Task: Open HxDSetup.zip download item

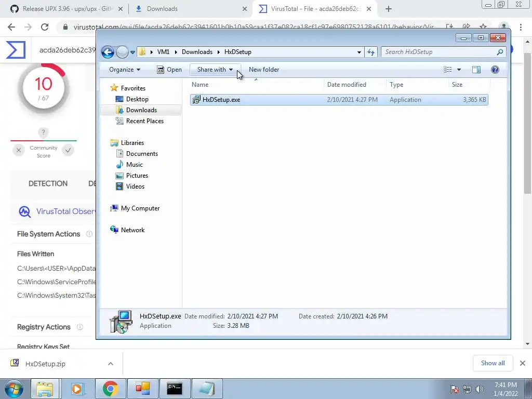Action: [45, 364]
